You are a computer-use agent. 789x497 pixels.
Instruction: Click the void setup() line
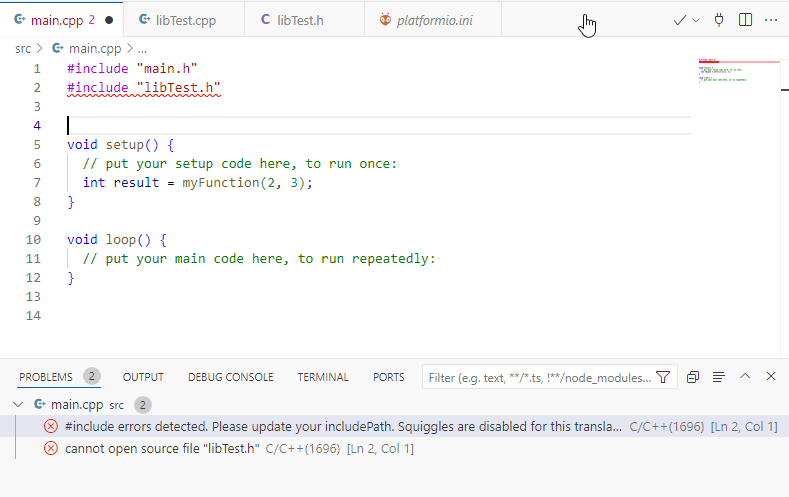click(x=121, y=145)
